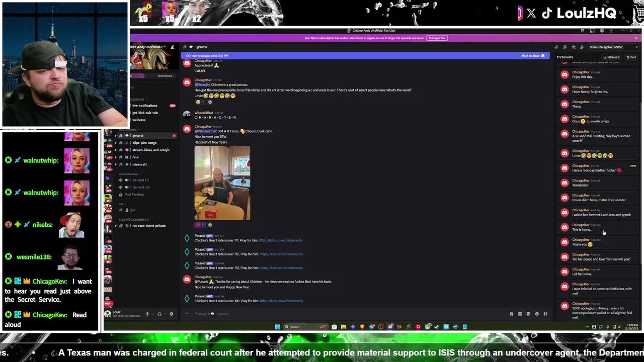Click the search result 'Enjoy this day.'

[x=599, y=74]
